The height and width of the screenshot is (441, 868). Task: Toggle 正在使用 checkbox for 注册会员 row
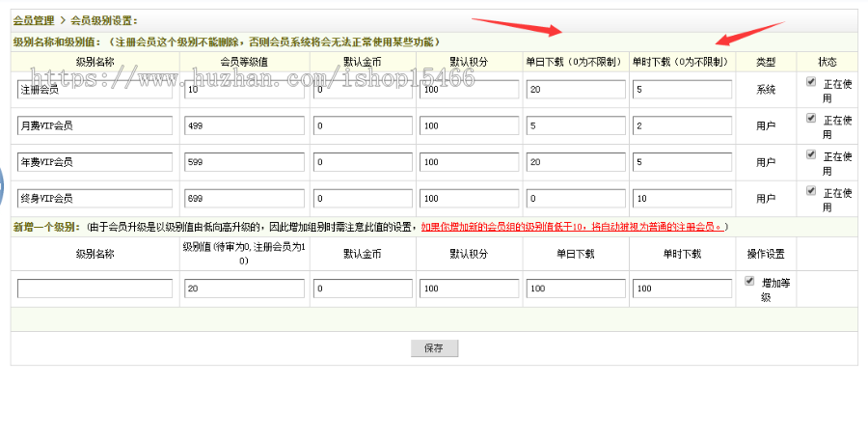click(x=811, y=82)
